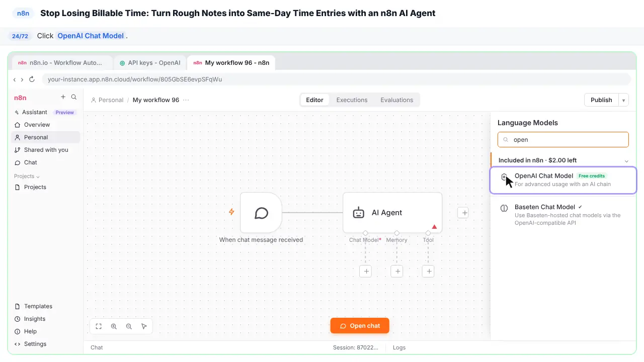The width and height of the screenshot is (644, 362).
Task: Click the browser back arrow
Action: click(15, 79)
